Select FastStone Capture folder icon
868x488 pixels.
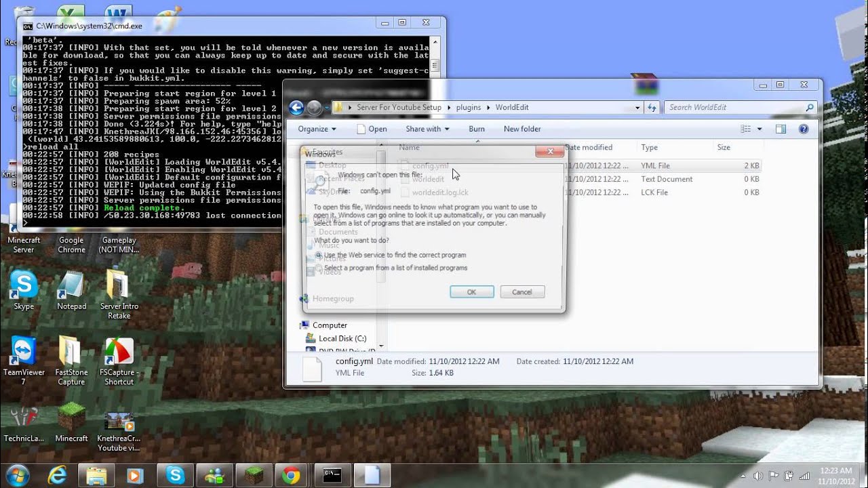click(71, 361)
